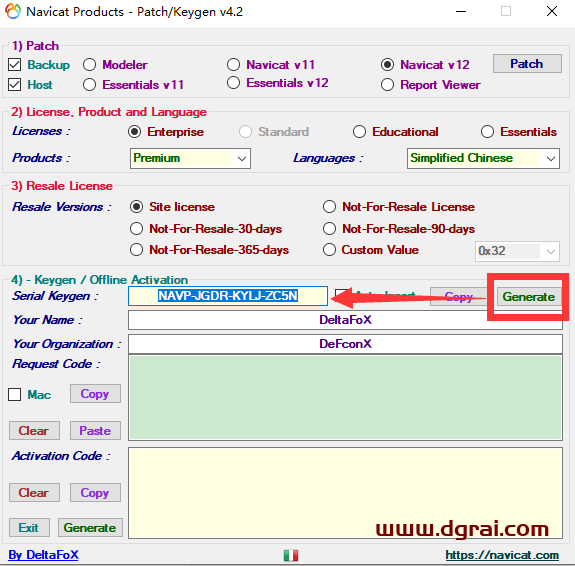This screenshot has height=566, width=575.
Task: Select the Navicat v12 radio button
Action: [387, 65]
